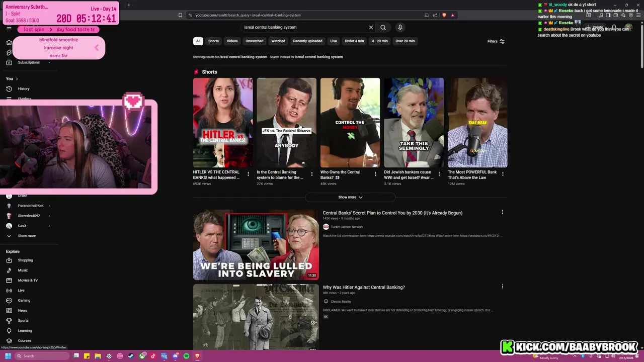The height and width of the screenshot is (362, 644).
Task: Open Shopping in Explore
Action: click(x=25, y=260)
